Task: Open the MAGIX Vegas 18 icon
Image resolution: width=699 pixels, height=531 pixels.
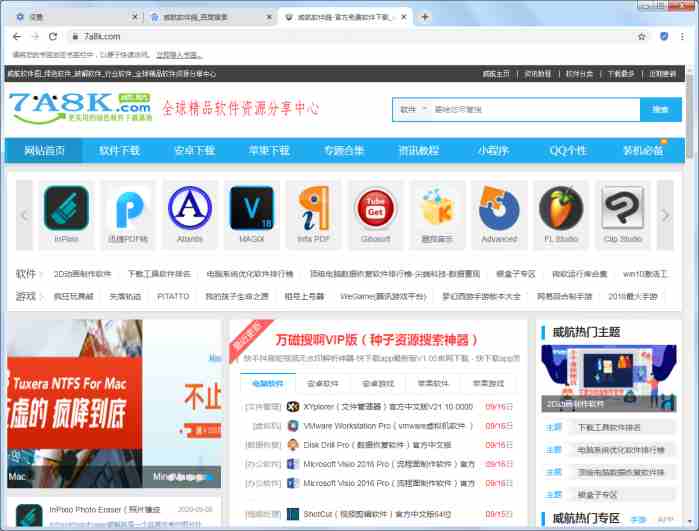Action: coord(252,208)
